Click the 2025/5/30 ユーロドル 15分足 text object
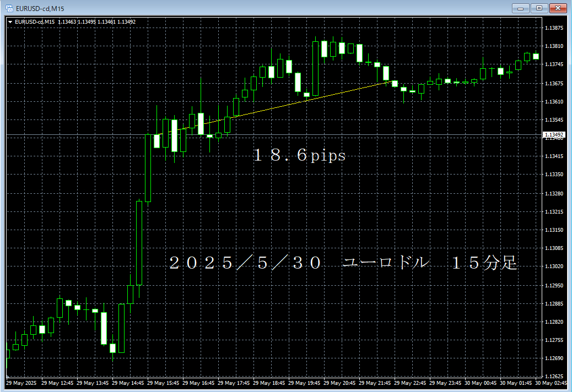Image resolution: width=572 pixels, height=392 pixels. 343,263
